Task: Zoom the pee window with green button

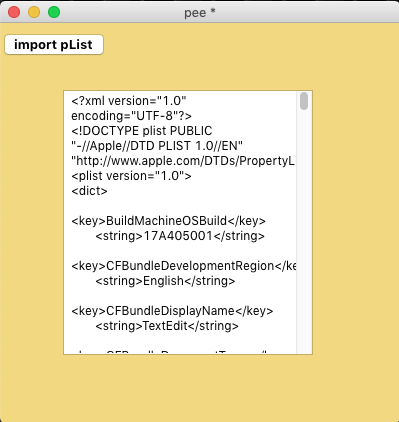Action: tap(54, 12)
